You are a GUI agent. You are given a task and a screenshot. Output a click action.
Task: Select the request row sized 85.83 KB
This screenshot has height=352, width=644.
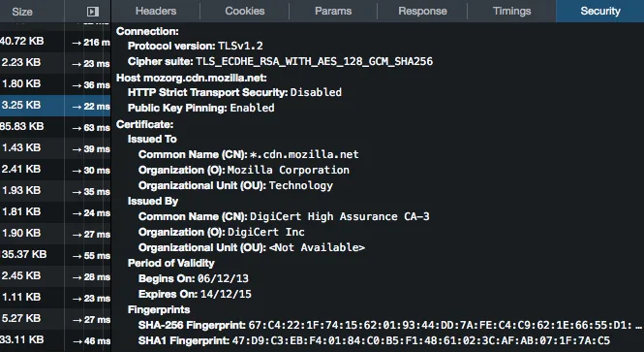coord(55,127)
